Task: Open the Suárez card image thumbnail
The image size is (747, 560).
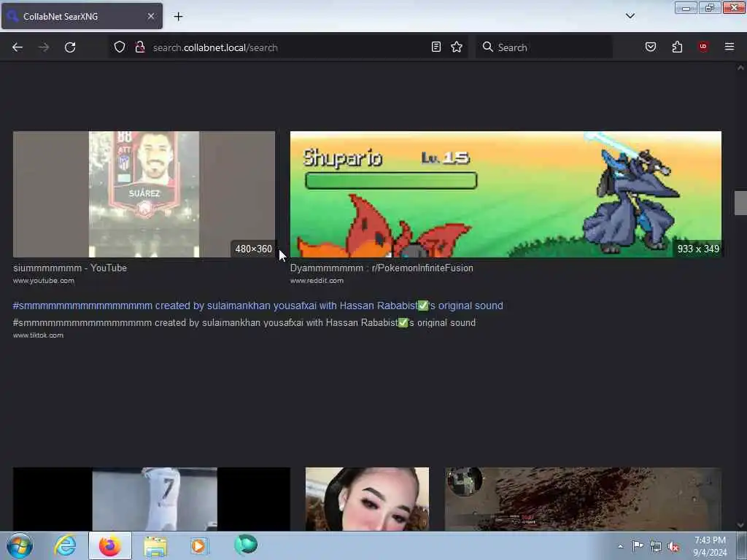Action: pos(144,194)
